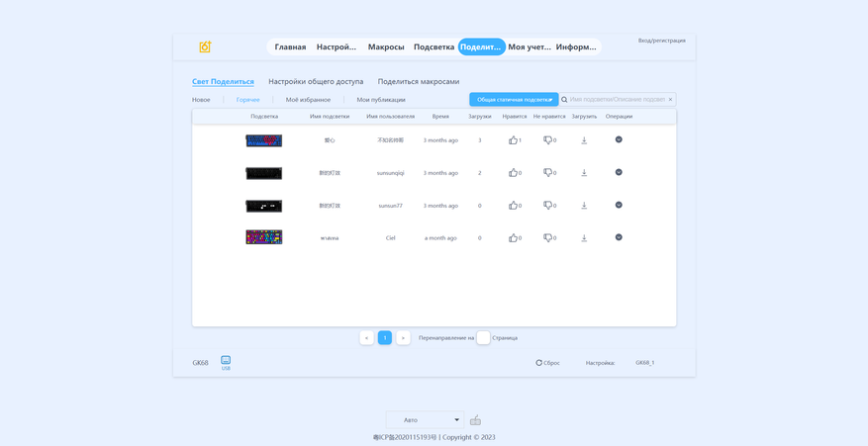
Task: Open the colorful keyboard thumbnail by Ciel
Action: [264, 237]
